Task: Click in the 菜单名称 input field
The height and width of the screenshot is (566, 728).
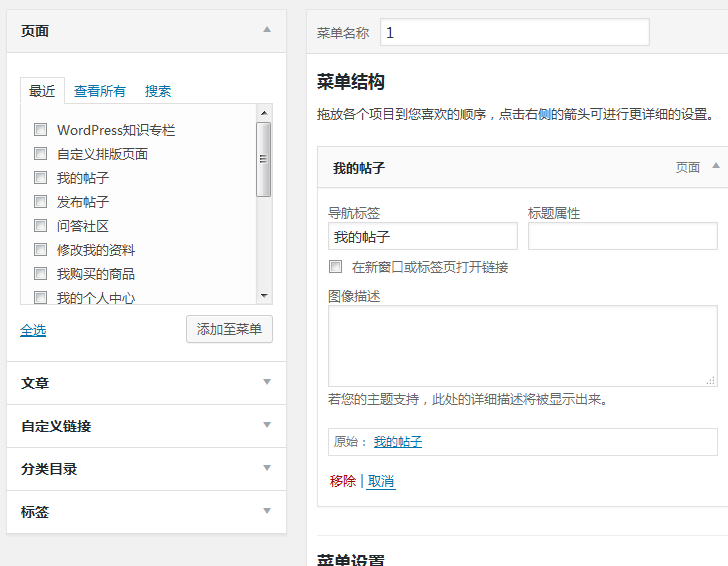Action: [514, 32]
